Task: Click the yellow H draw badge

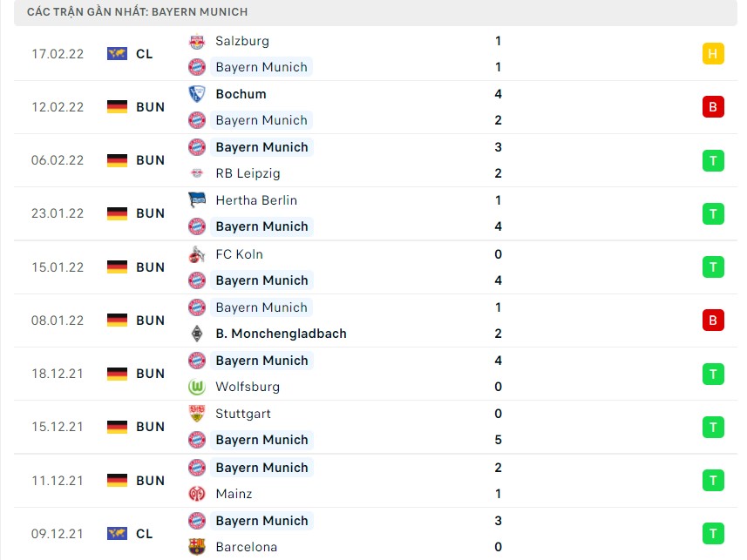Action: coord(713,54)
